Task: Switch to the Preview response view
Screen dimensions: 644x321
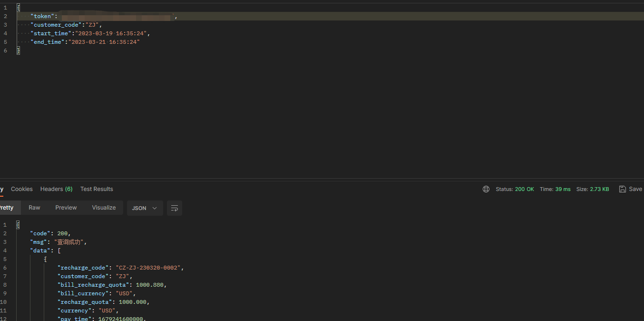Action: coord(66,208)
